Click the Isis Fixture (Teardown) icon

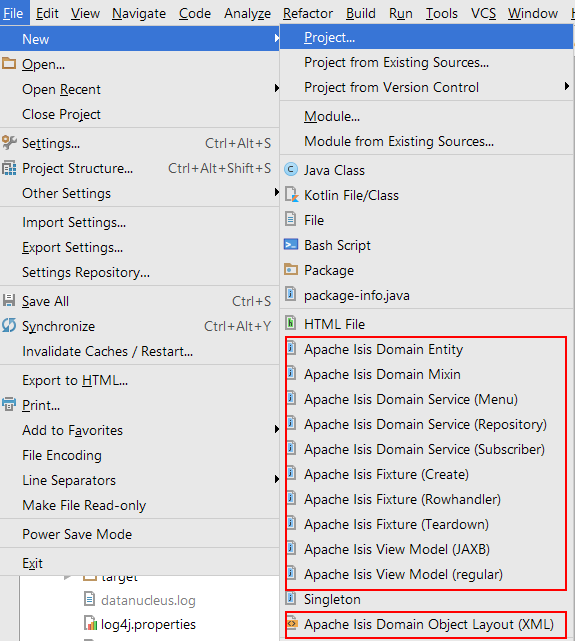pyautogui.click(x=291, y=523)
